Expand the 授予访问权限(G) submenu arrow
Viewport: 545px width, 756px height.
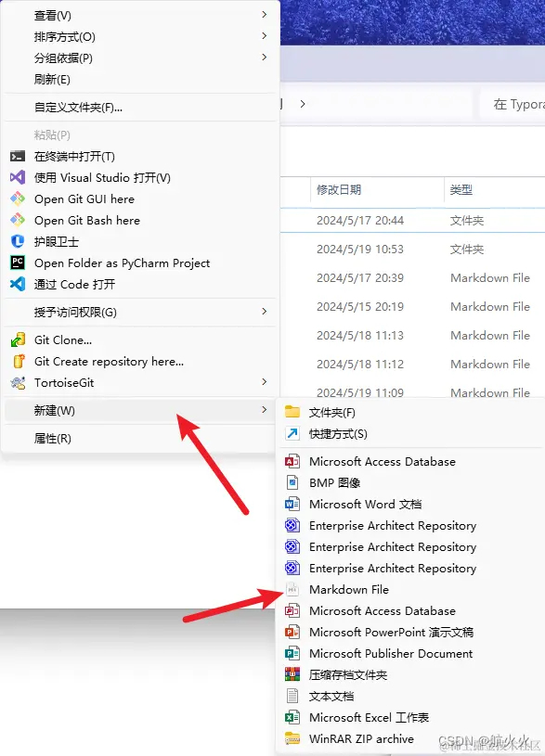264,312
